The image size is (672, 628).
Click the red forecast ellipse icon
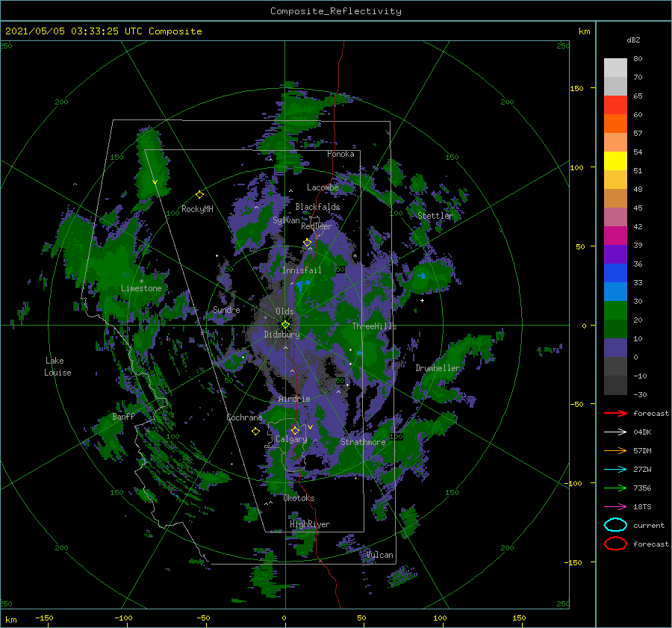click(615, 544)
